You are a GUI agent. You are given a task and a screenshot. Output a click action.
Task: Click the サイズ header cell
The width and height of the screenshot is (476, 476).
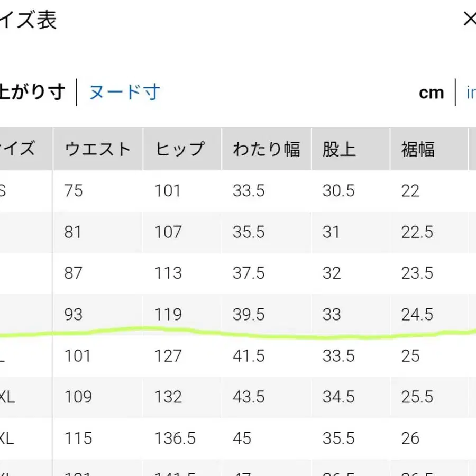tap(19, 149)
